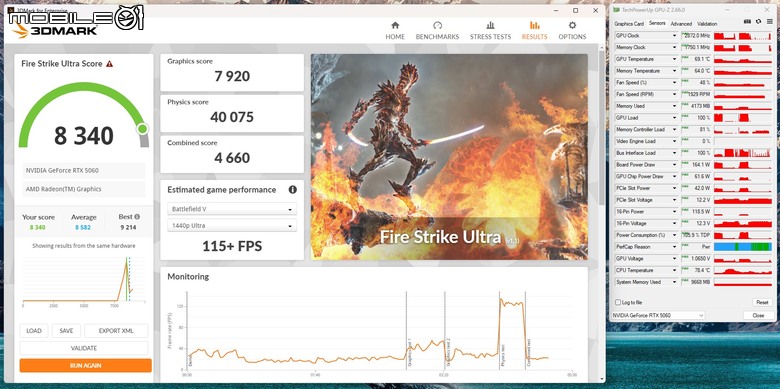The height and width of the screenshot is (389, 780).
Task: Click the Monitoring section heading
Action: pyautogui.click(x=188, y=277)
